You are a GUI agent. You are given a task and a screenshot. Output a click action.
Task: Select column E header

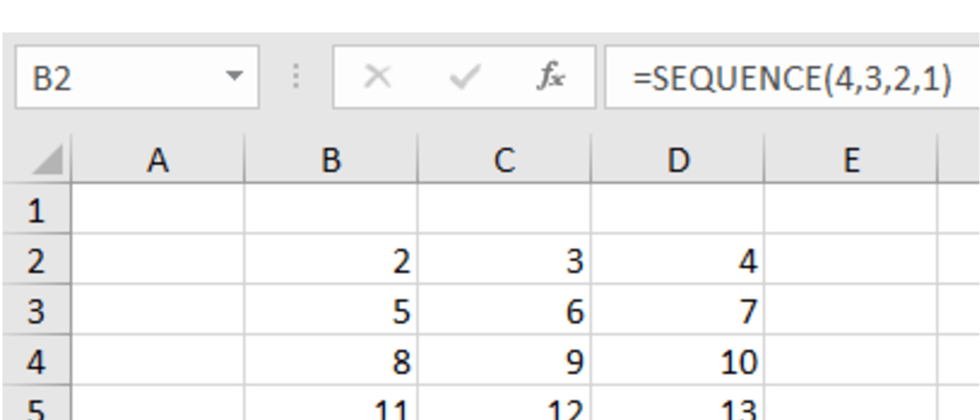851,160
